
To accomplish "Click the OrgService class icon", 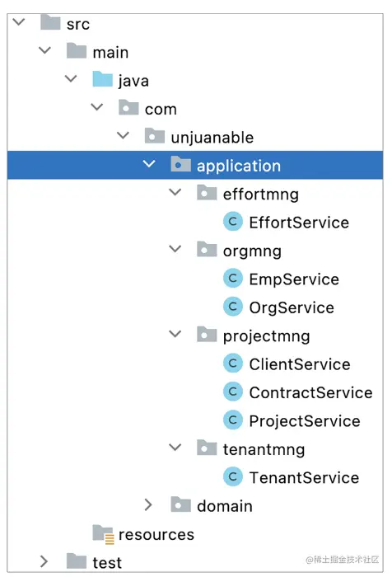I will [233, 307].
